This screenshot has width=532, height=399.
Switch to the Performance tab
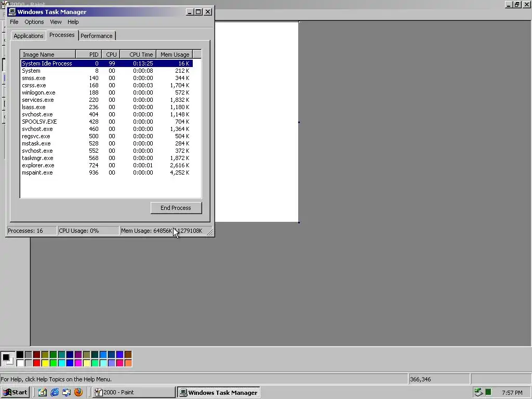(x=96, y=36)
